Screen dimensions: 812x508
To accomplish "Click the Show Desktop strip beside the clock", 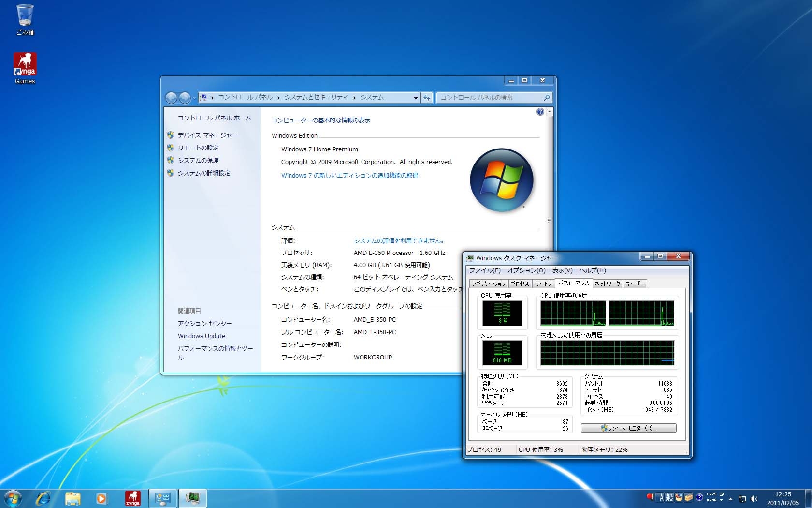I will pos(808,498).
